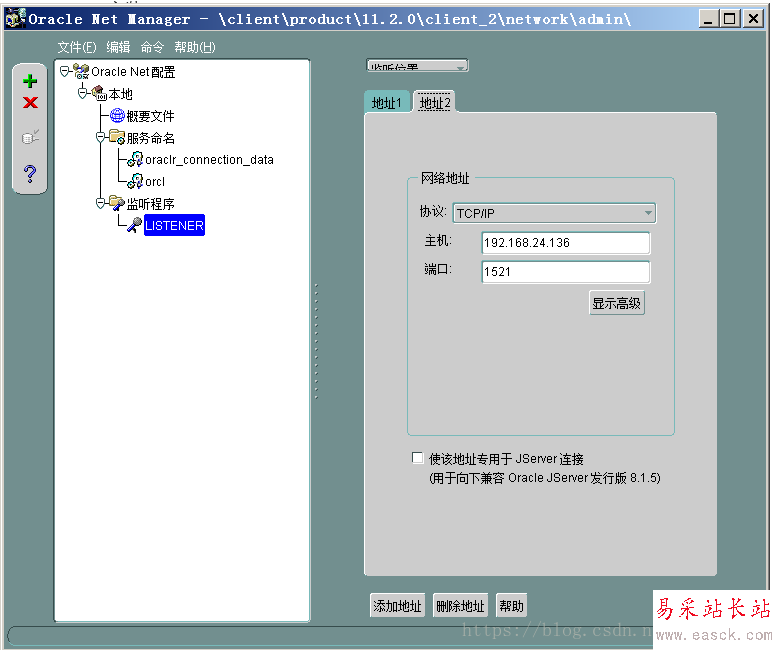Open the listening location dropdown at top
Screen dimensions: 773x650
click(x=418, y=66)
